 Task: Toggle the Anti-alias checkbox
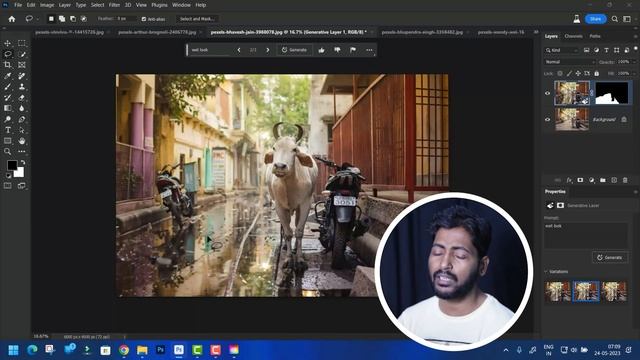tap(144, 19)
